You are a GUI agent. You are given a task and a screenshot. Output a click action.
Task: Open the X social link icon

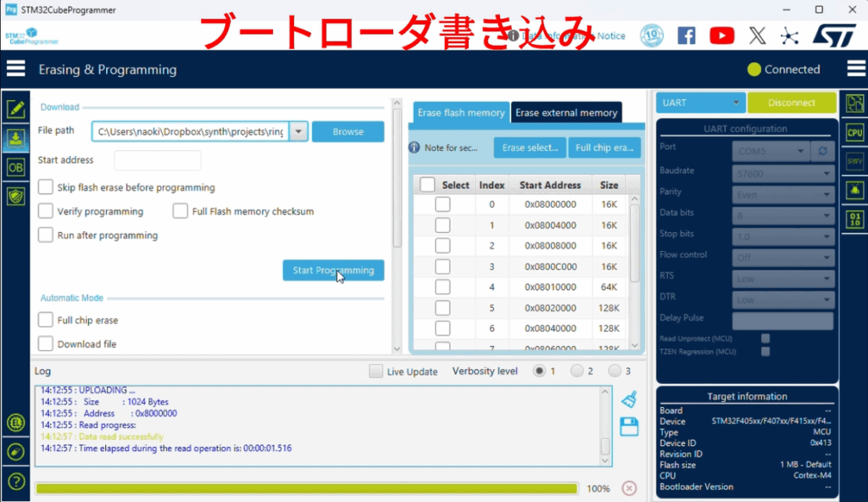(x=757, y=36)
